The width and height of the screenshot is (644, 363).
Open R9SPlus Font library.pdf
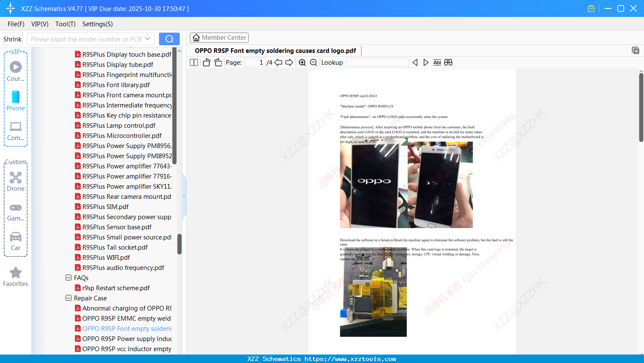(116, 85)
